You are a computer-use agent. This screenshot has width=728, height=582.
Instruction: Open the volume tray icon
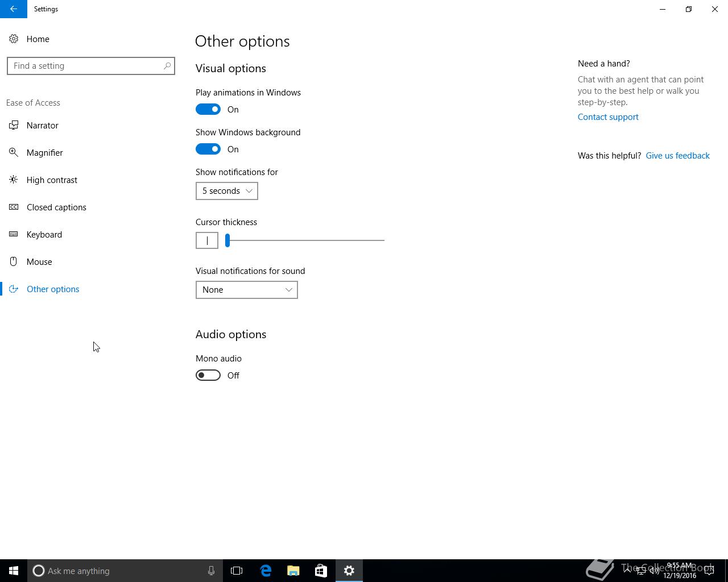[x=654, y=571]
